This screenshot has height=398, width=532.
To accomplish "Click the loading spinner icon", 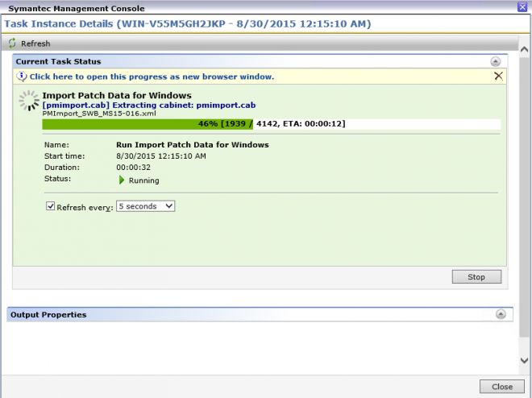I will click(x=29, y=101).
